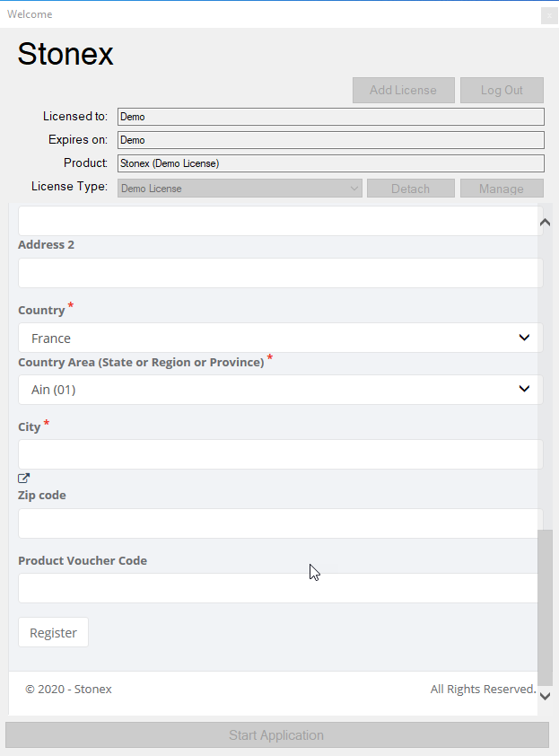Focus the City input field
Image resolution: width=559 pixels, height=756 pixels.
281,454
